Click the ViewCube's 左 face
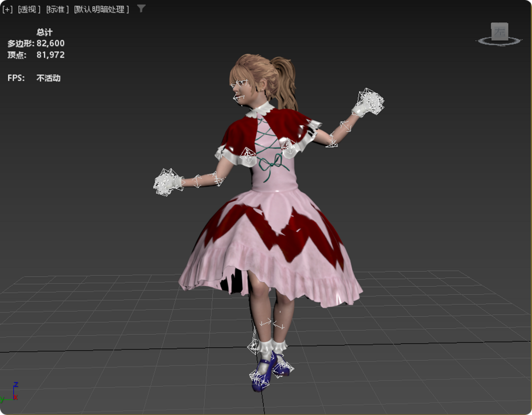This screenshot has height=415, width=532. (500, 32)
